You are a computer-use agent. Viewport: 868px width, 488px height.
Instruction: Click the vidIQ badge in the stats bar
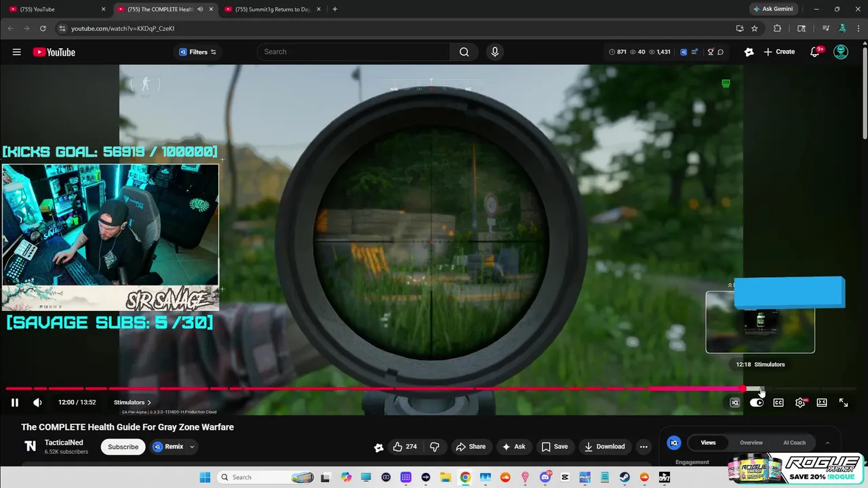click(684, 52)
